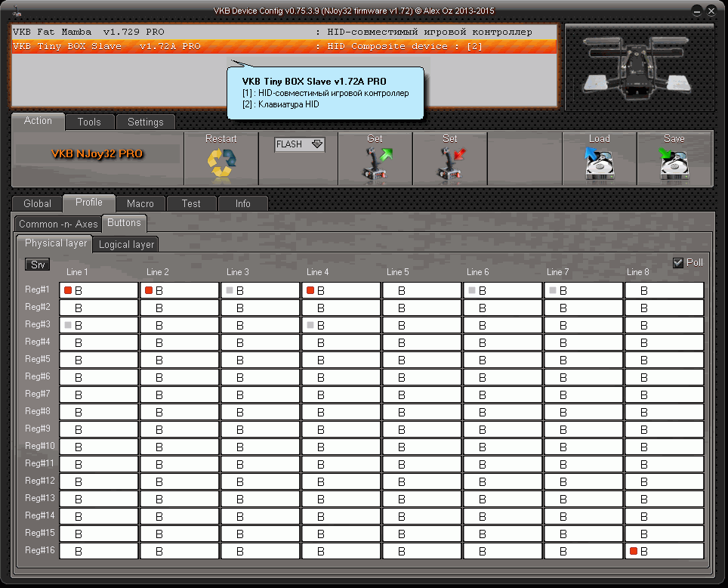The width and height of the screenshot is (728, 588).
Task: Click gray indicator in Reg#1 Line 6
Action: (472, 290)
